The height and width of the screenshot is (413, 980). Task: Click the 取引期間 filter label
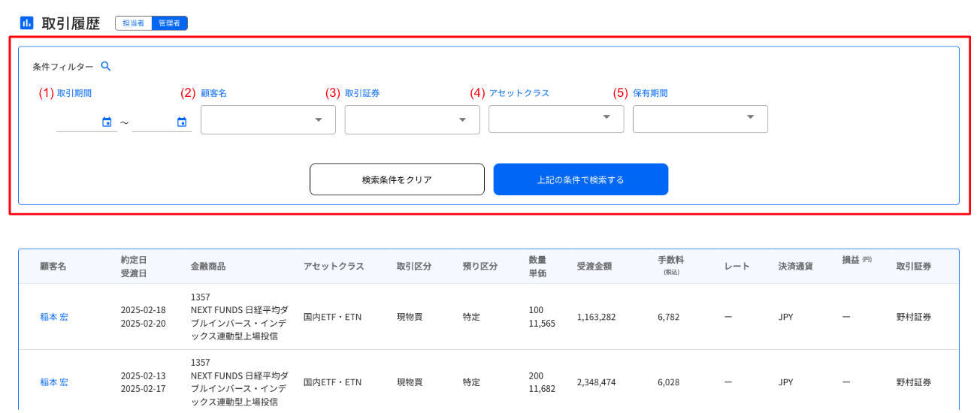75,93
